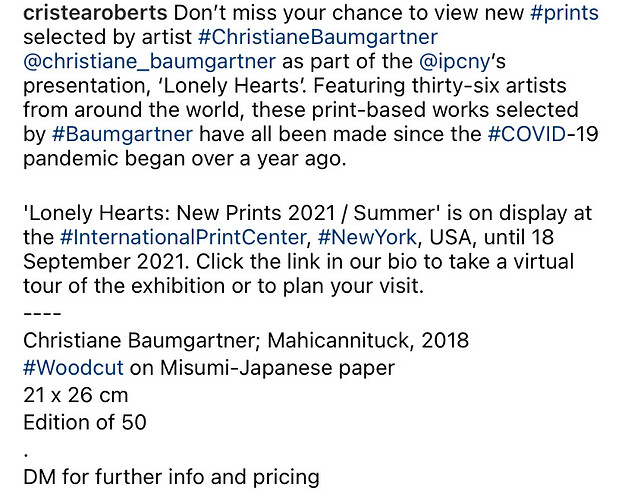
Task: Open the cristearoberts profile username
Action: tap(95, 13)
